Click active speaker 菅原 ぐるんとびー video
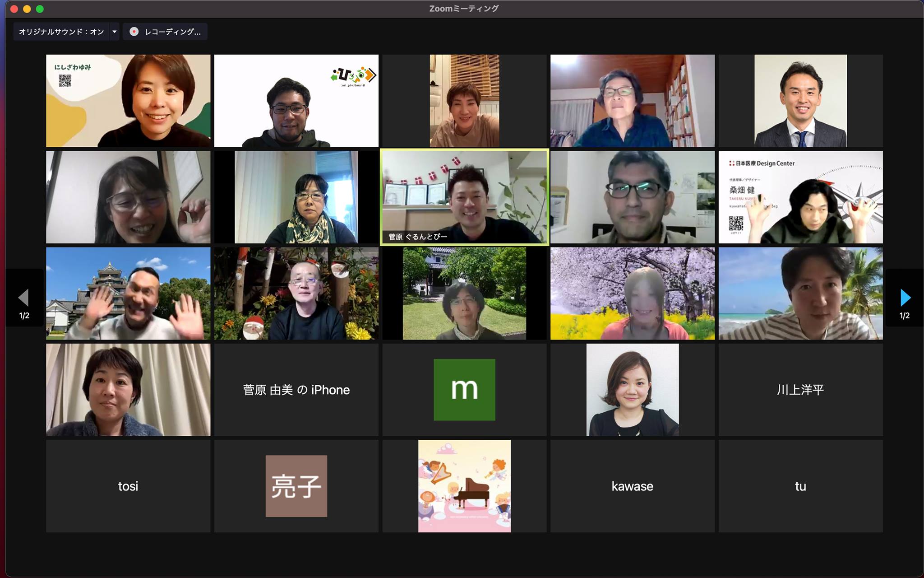924x578 pixels. [464, 197]
